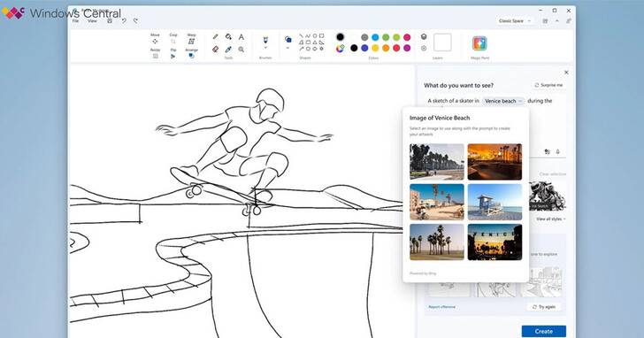The width and height of the screenshot is (644, 338).
Task: Pick the triangle shape
Action: (x=315, y=42)
